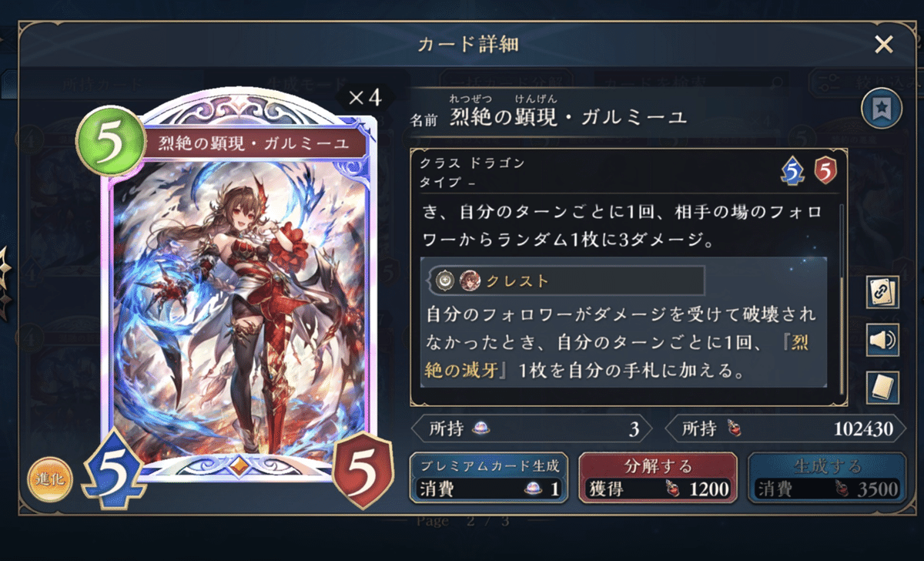Toggle the evolved form 進化 button
This screenshot has height=561, width=924.
44,479
